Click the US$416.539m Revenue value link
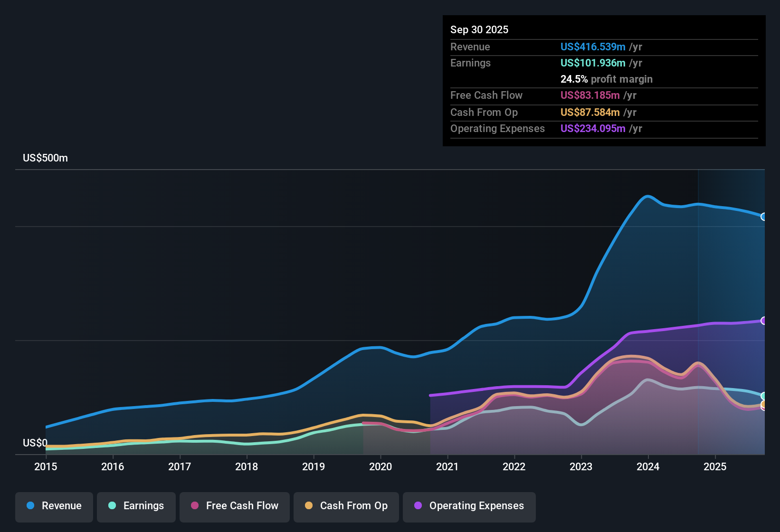Image resolution: width=780 pixels, height=532 pixels. 593,47
